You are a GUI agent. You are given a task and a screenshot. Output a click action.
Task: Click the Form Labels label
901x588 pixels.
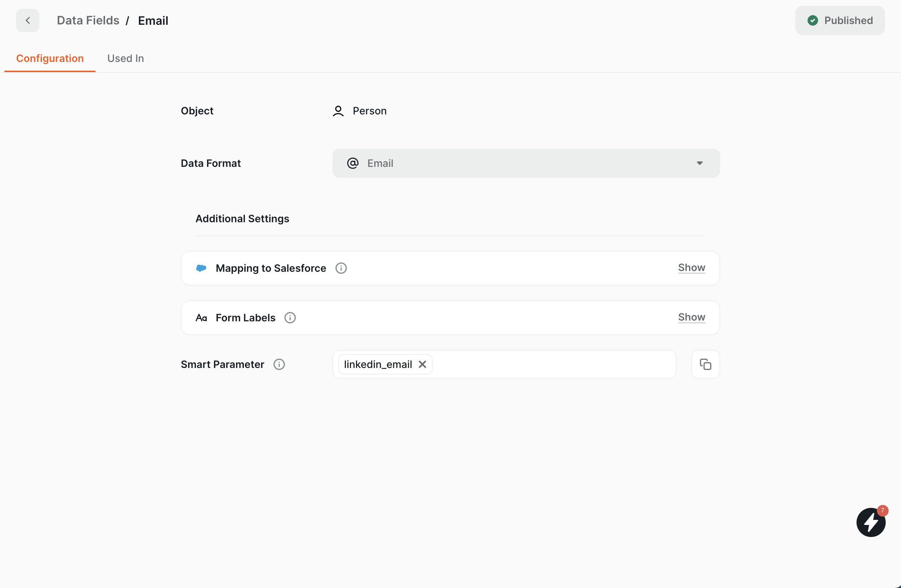point(245,317)
